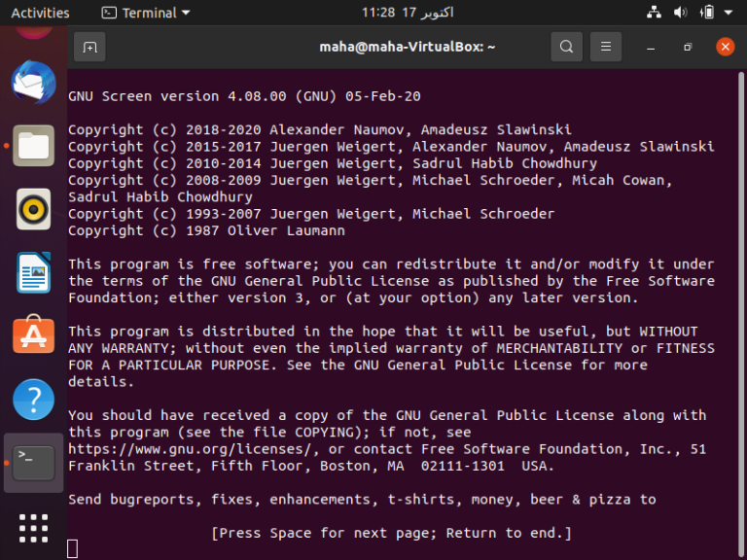
Task: Click Activities overview
Action: (x=40, y=13)
